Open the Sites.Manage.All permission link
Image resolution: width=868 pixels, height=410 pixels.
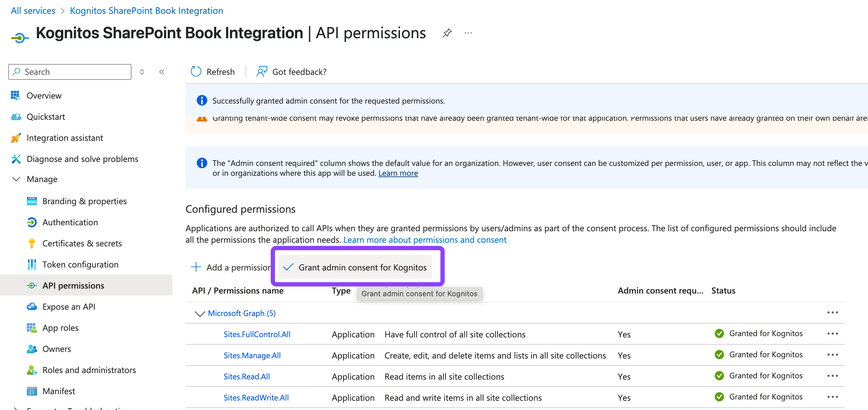(x=252, y=355)
